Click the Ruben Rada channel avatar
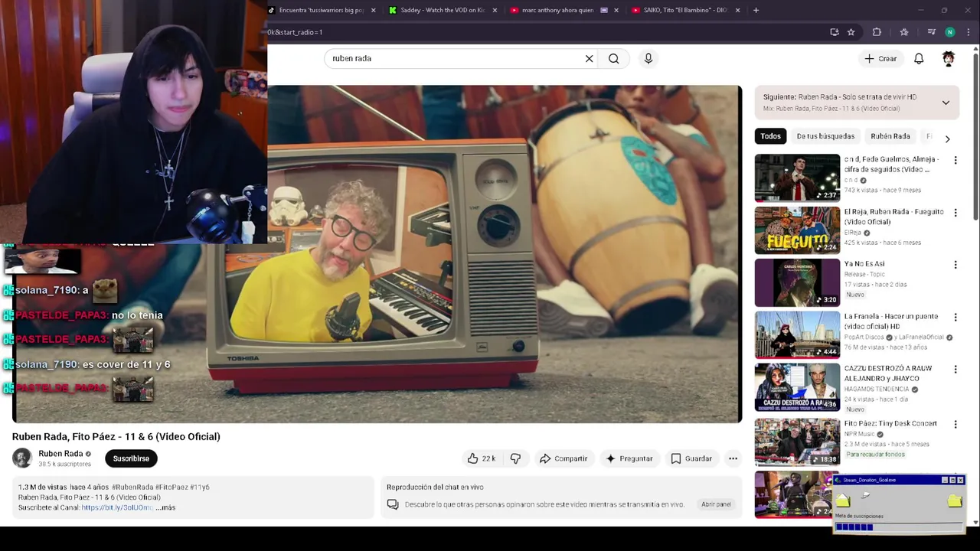The height and width of the screenshot is (551, 980). click(22, 458)
